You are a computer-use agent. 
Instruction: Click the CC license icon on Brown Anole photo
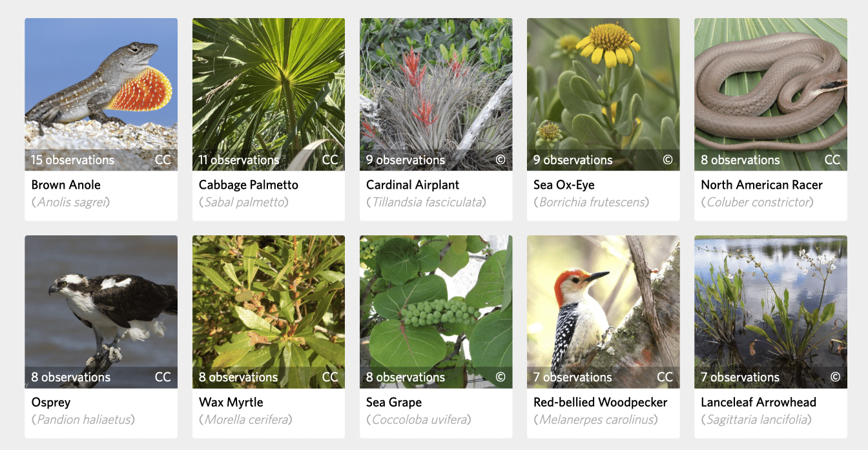tap(163, 160)
